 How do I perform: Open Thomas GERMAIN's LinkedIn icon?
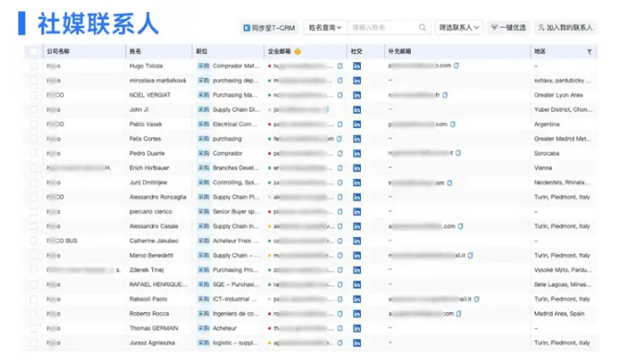coord(356,328)
